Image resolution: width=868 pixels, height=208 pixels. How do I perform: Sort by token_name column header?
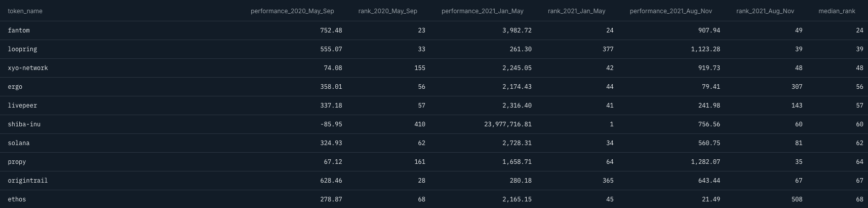pos(25,11)
